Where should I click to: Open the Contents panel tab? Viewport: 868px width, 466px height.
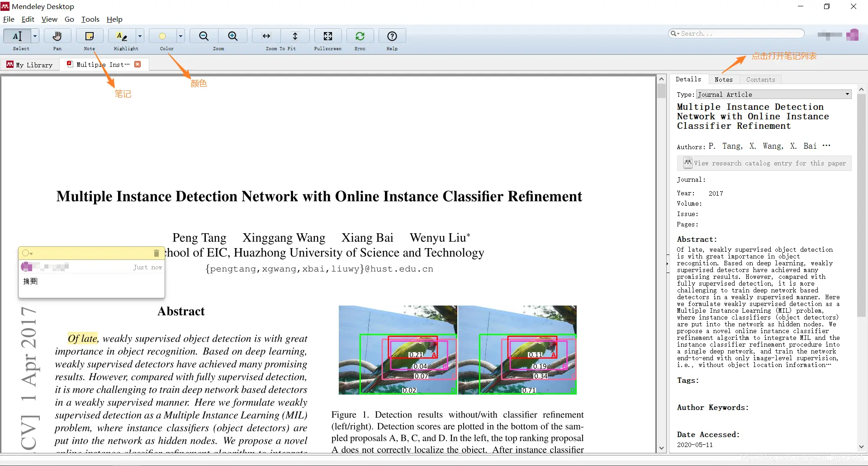tap(760, 80)
